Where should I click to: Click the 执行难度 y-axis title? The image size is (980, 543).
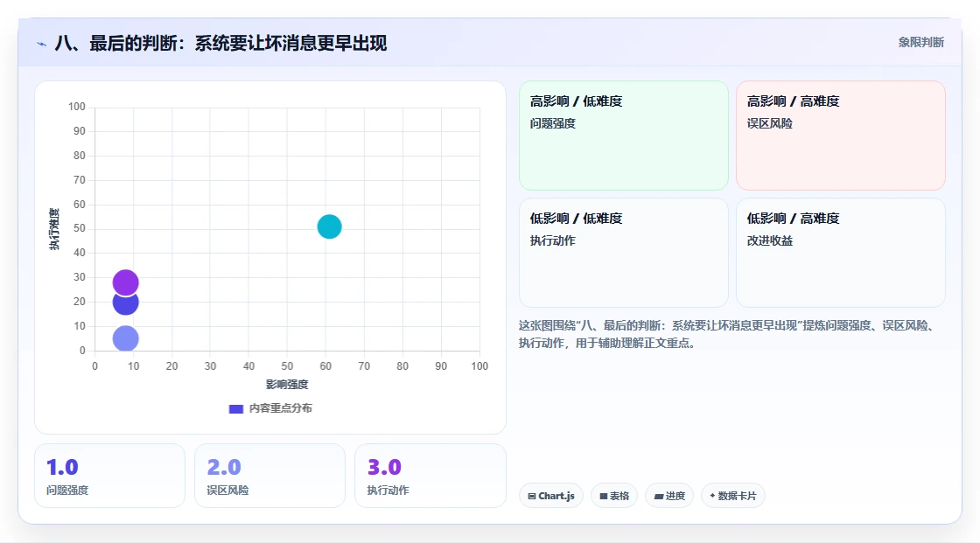point(54,229)
